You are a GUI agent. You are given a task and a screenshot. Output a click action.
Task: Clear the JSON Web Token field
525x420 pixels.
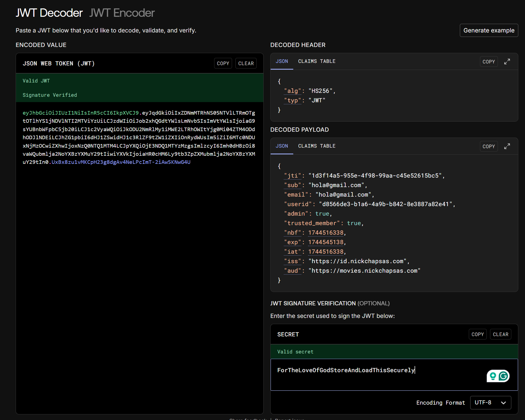tap(246, 63)
